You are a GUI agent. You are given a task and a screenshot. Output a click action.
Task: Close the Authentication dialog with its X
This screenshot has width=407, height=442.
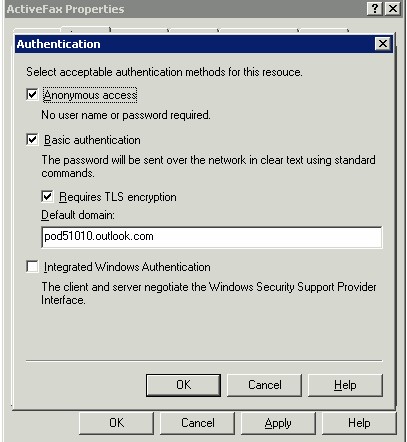point(382,44)
